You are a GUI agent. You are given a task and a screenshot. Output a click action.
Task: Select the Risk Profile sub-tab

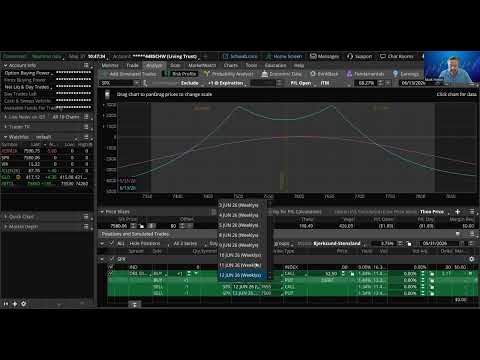tap(180, 74)
